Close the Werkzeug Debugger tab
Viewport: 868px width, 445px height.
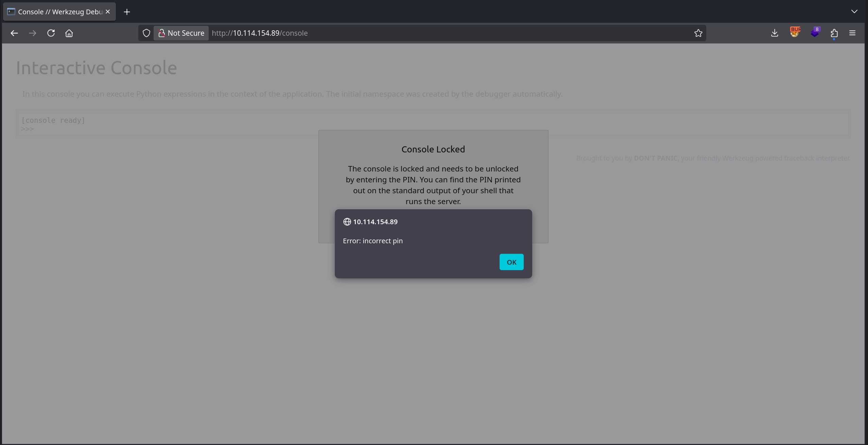108,12
